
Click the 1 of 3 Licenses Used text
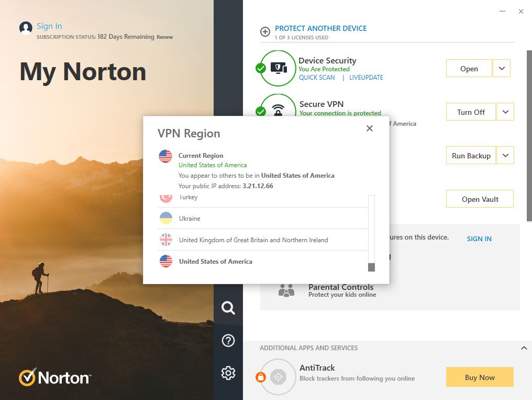pyautogui.click(x=301, y=37)
